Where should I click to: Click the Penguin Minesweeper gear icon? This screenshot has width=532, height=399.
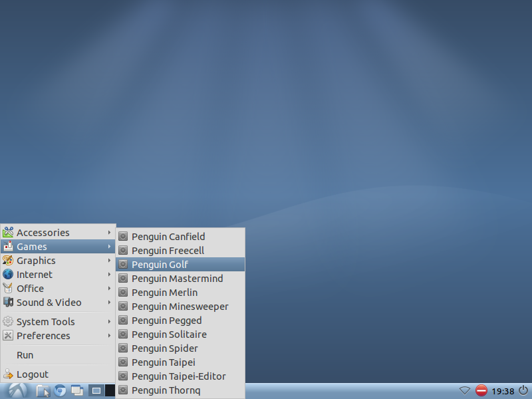[123, 307]
